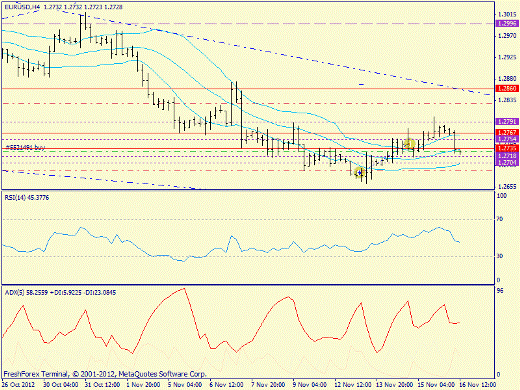Screen dimensions: 520x390
Task: Click the RSI 100 scale label
Action: 502,196
